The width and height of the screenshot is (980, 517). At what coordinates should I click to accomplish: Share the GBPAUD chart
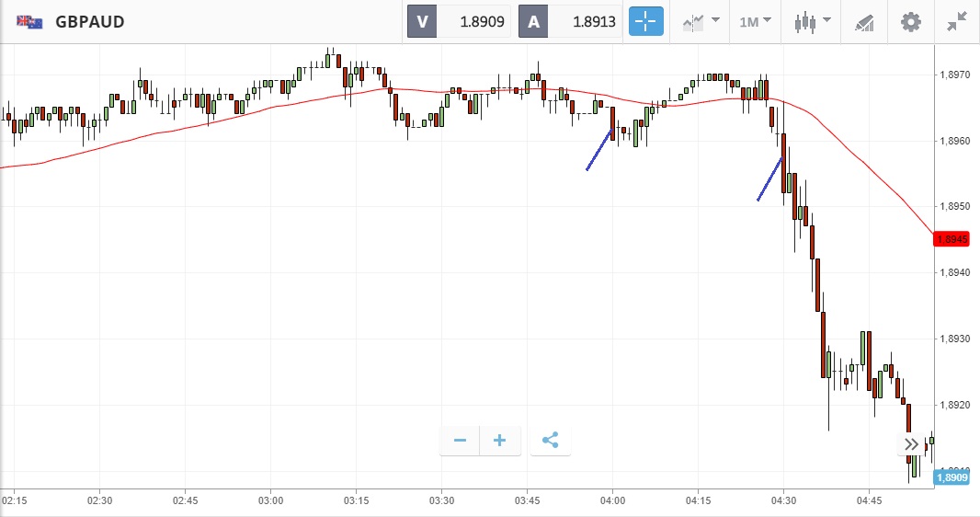[550, 441]
